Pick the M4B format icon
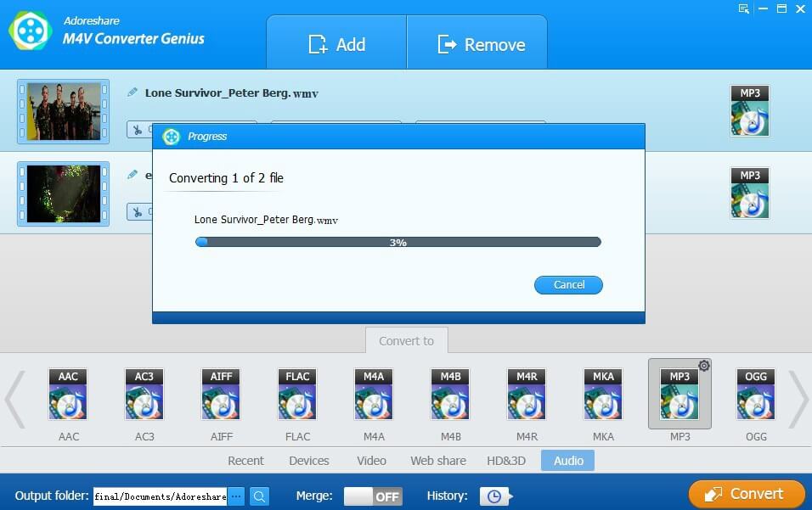This screenshot has width=812, height=510. click(x=450, y=394)
